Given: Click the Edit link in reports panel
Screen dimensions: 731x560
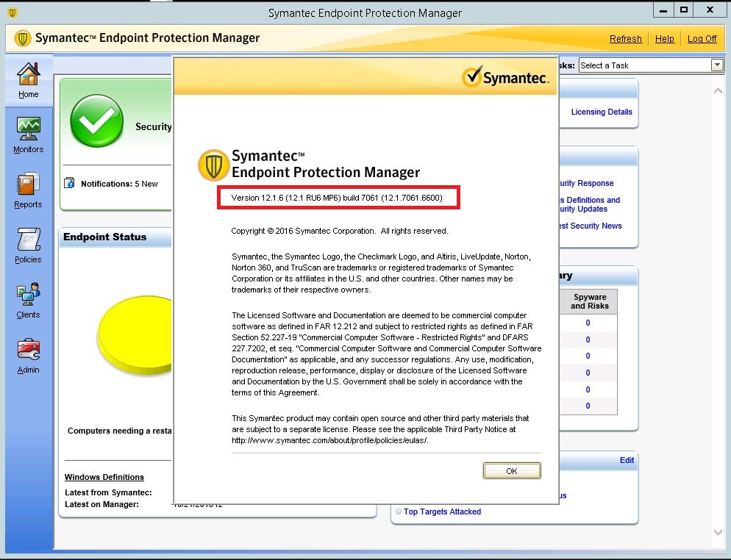Looking at the screenshot, I should (x=627, y=460).
